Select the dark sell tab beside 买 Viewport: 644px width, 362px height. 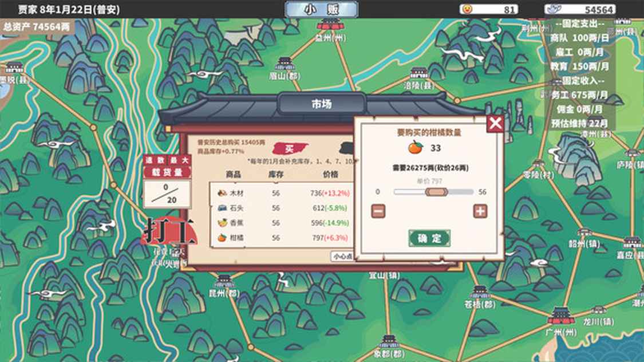pyautogui.click(x=347, y=148)
